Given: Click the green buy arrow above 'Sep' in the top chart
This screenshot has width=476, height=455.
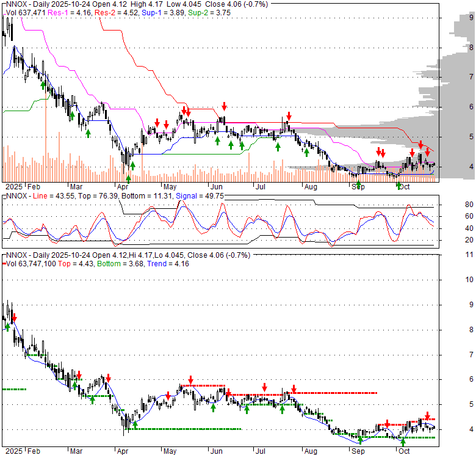Looking at the screenshot, I should click(358, 183).
